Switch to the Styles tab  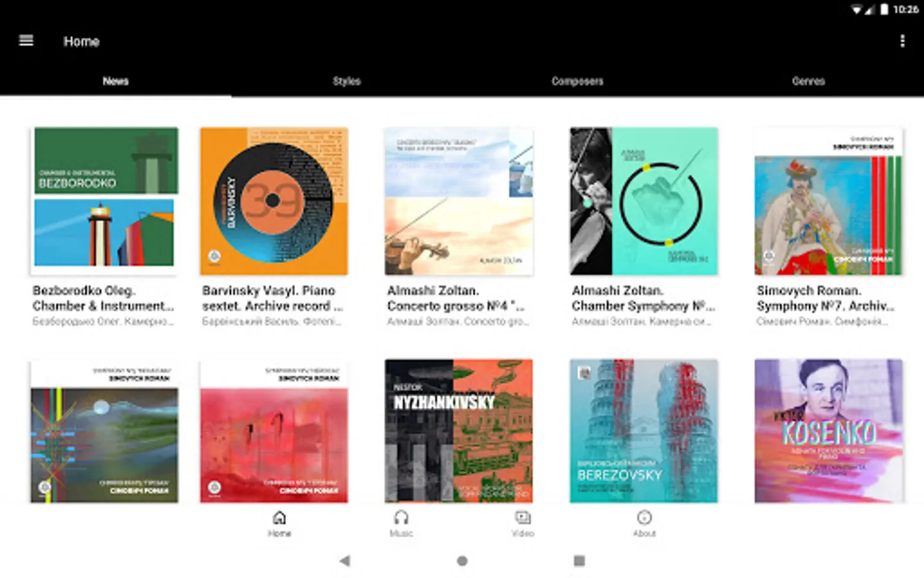click(346, 81)
